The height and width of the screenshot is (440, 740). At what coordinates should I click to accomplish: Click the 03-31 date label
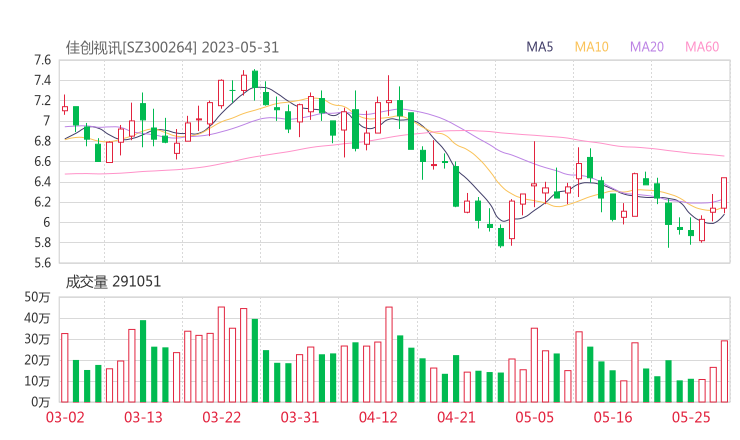click(300, 417)
